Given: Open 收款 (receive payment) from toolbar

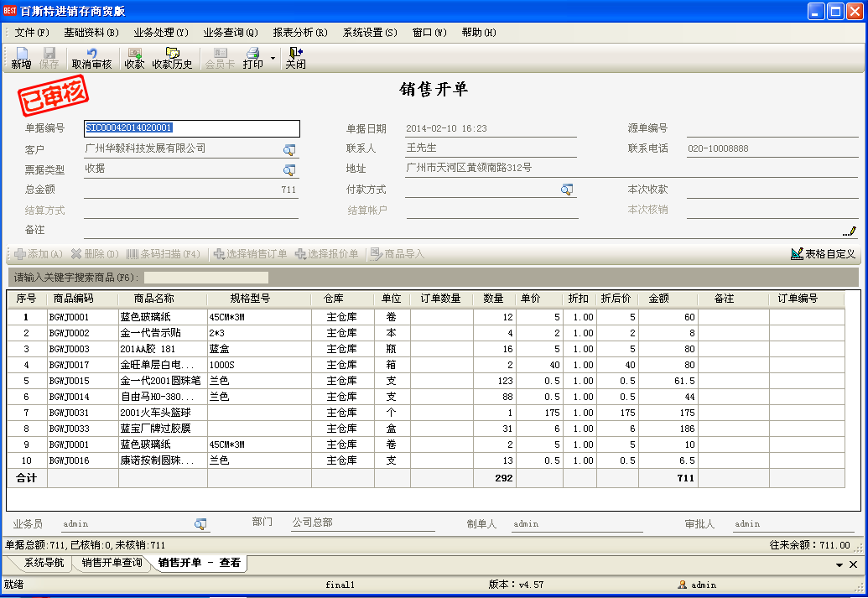Looking at the screenshot, I should click(134, 58).
